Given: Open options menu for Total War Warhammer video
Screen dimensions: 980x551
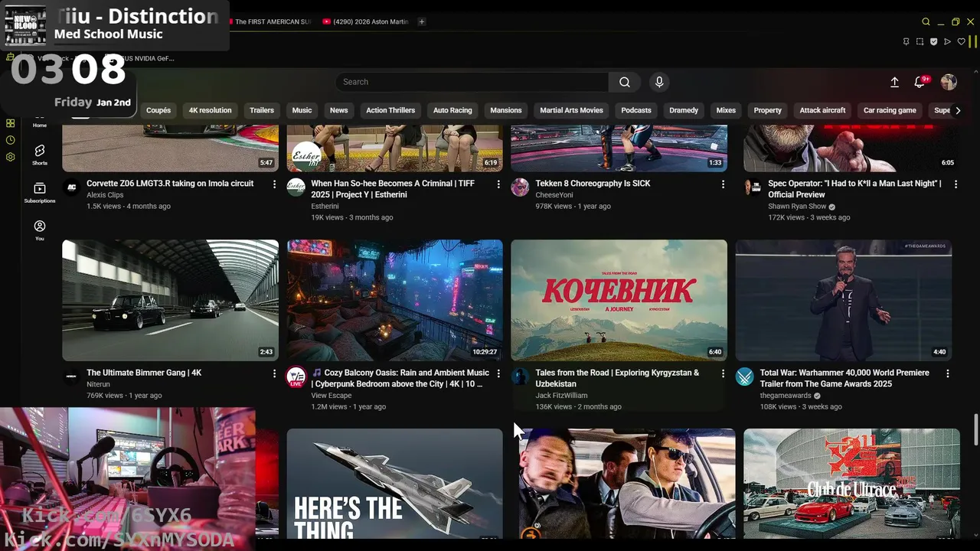Looking at the screenshot, I should (x=947, y=373).
